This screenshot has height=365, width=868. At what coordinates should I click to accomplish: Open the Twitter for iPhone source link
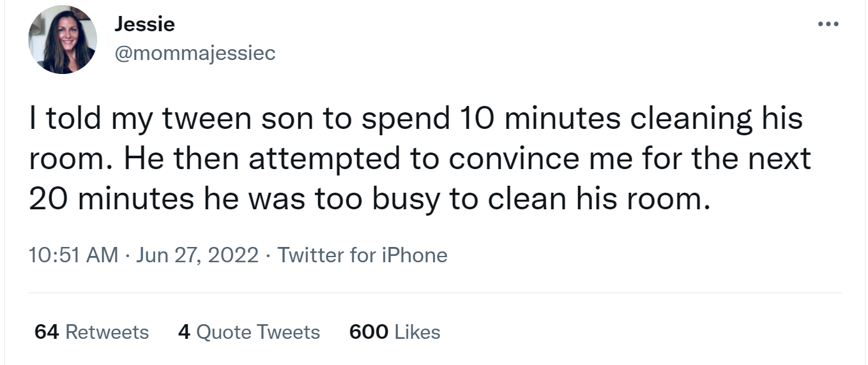tap(362, 255)
